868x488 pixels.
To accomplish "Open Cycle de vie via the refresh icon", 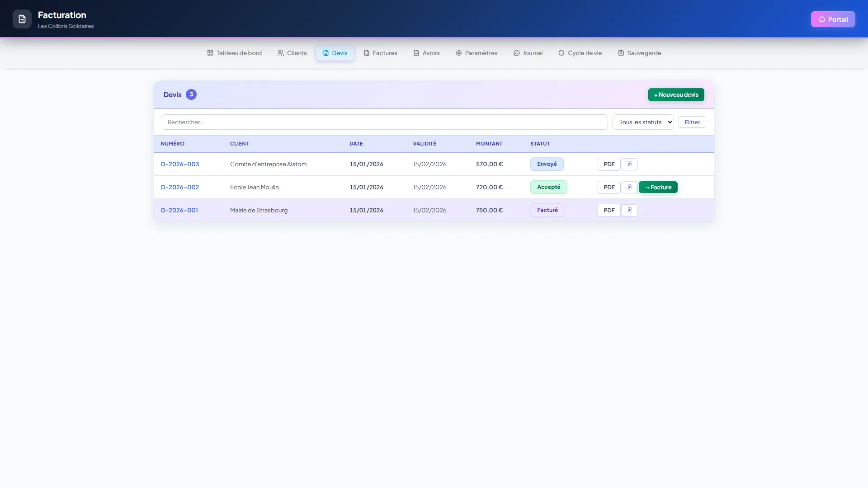I will (x=561, y=53).
